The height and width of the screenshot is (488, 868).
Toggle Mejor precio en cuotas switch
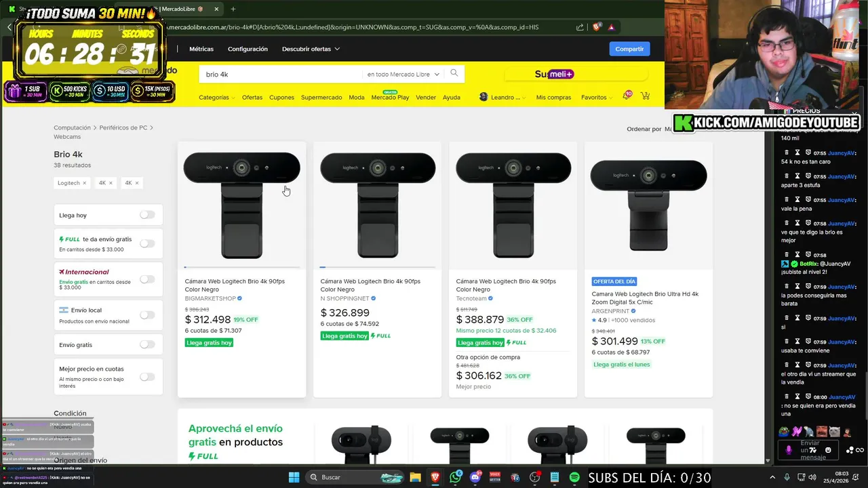pos(147,377)
